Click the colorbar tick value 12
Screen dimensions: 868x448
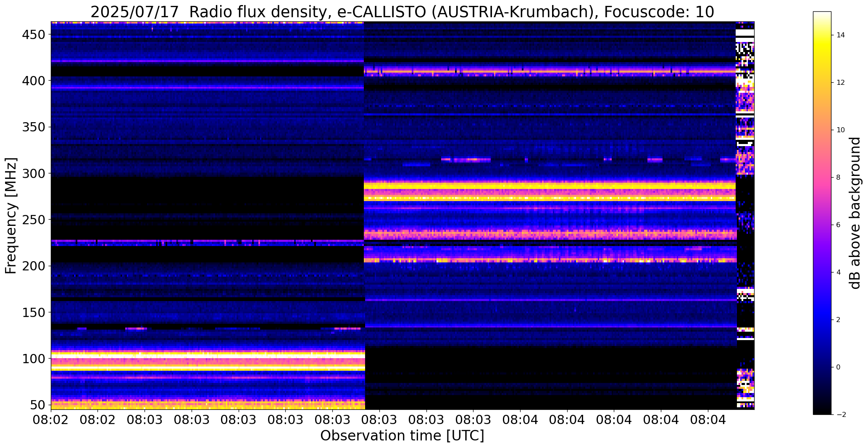(x=840, y=83)
